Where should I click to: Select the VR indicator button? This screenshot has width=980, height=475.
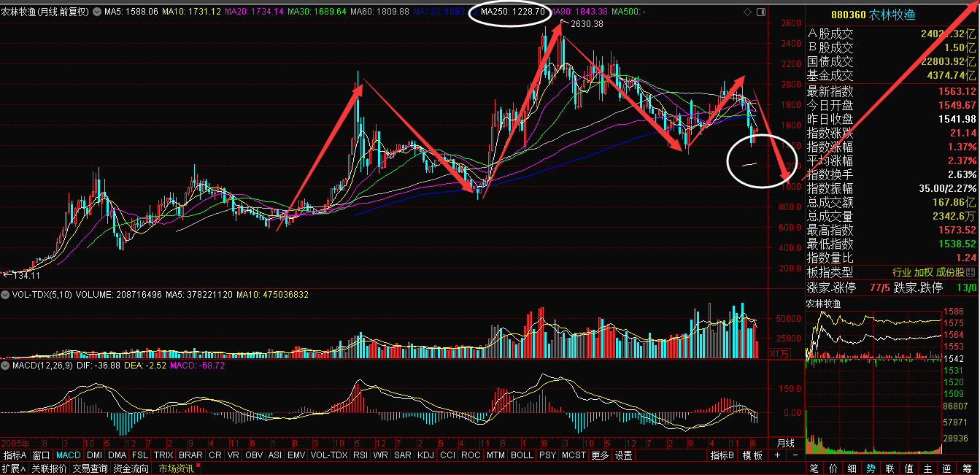point(234,455)
